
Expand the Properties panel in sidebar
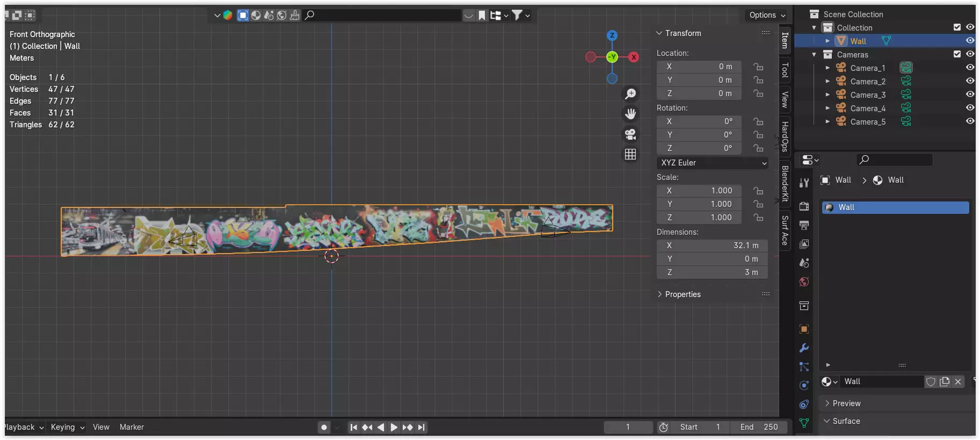pos(659,294)
